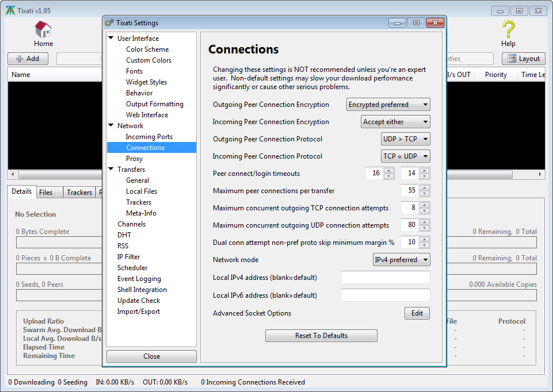Click the Local IPv4 address input field

tap(386, 278)
